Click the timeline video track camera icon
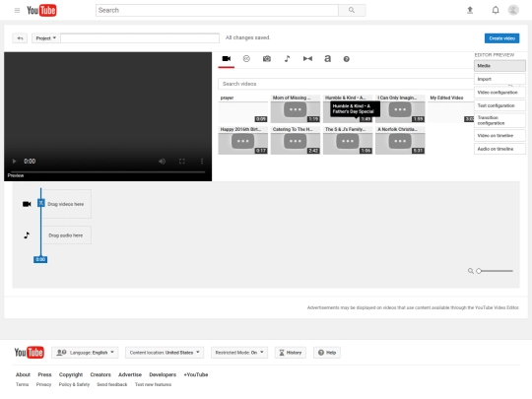This screenshot has height=399, width=532. pos(27,204)
